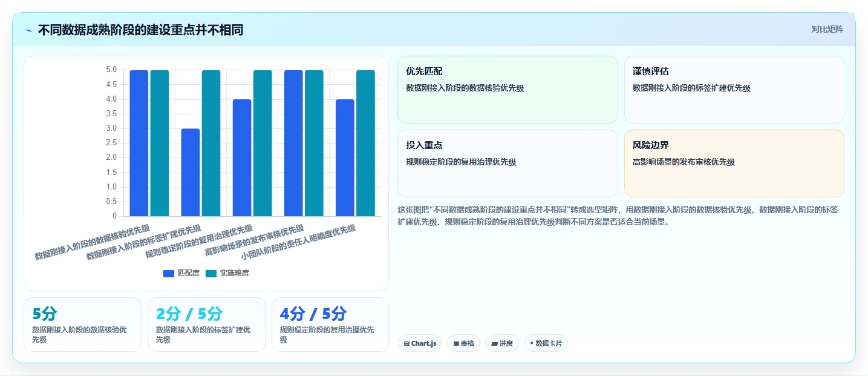Click the 进度 tag

pyautogui.click(x=502, y=343)
